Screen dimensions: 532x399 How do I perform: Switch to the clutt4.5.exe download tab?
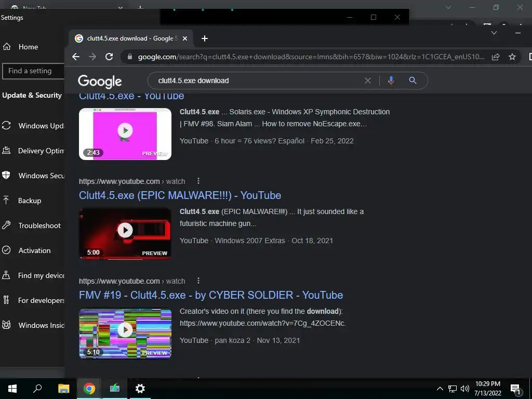(131, 38)
